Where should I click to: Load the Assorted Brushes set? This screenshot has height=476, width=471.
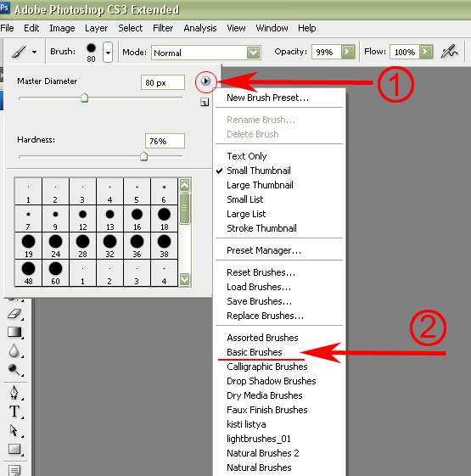pyautogui.click(x=262, y=338)
